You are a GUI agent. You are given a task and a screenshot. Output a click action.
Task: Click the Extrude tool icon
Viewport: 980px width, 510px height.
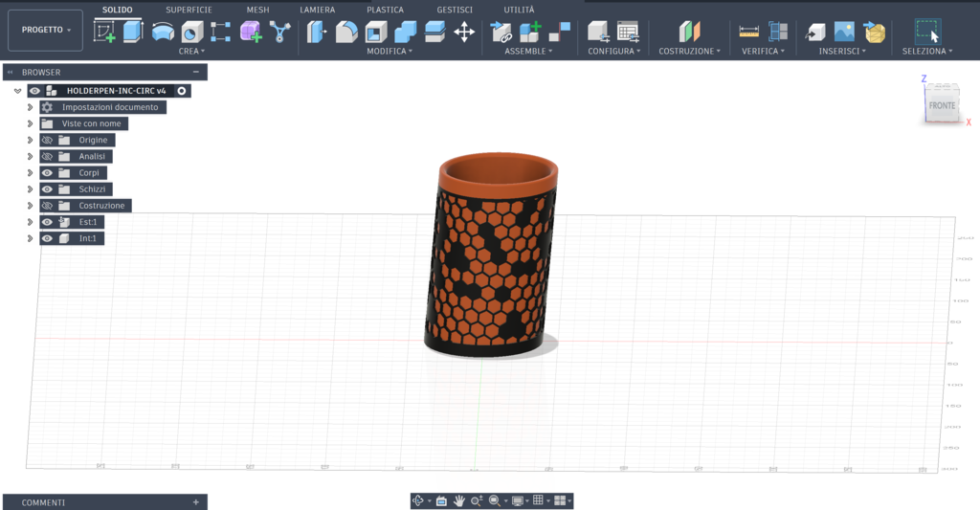(132, 32)
